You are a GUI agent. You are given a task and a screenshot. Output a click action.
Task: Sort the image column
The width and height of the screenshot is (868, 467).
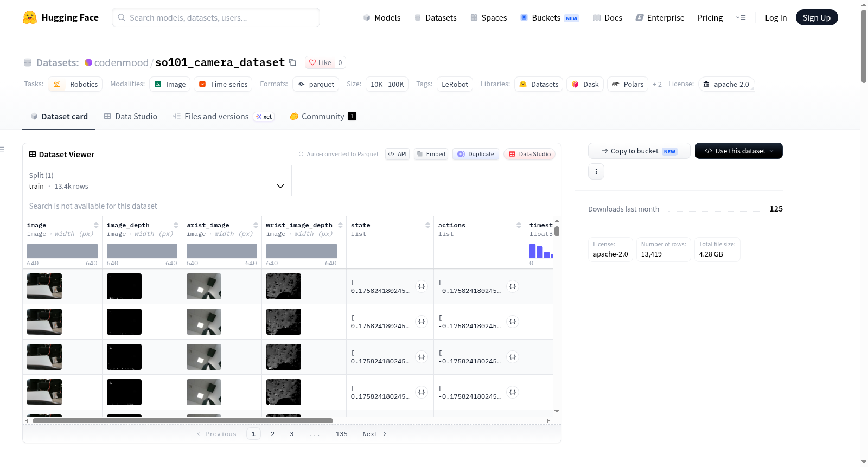point(96,225)
